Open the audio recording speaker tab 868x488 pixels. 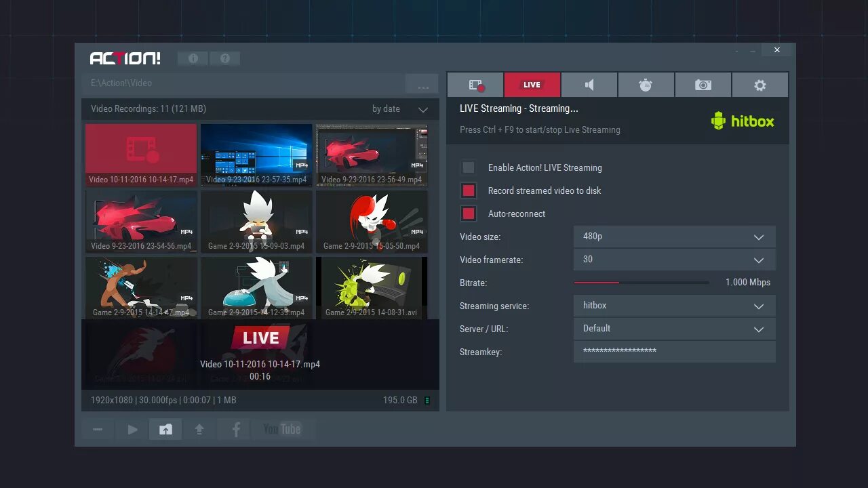pos(589,85)
